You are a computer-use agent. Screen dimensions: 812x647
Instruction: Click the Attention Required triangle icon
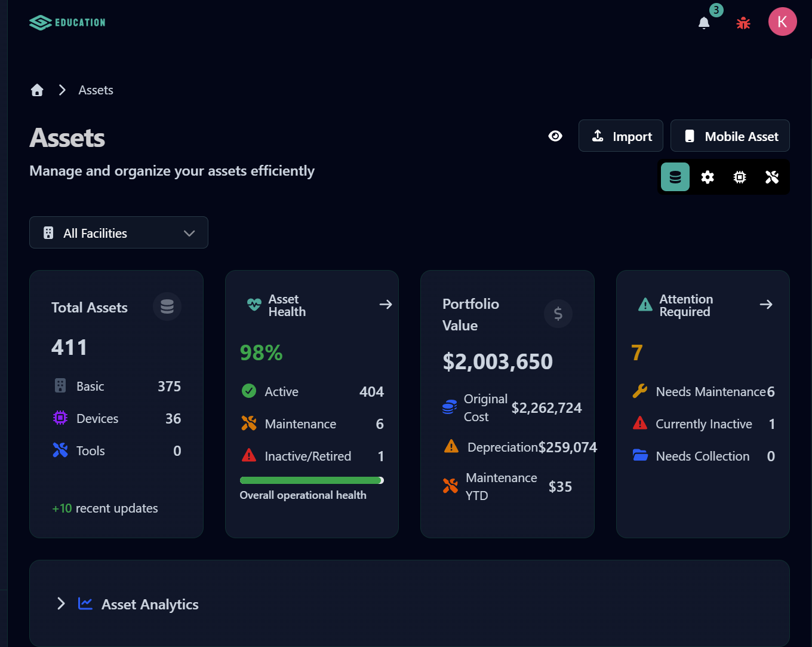645,305
